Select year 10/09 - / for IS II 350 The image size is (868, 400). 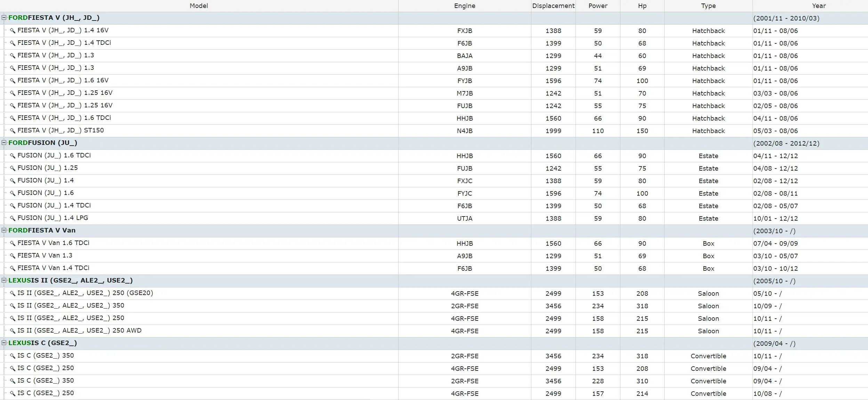767,306
